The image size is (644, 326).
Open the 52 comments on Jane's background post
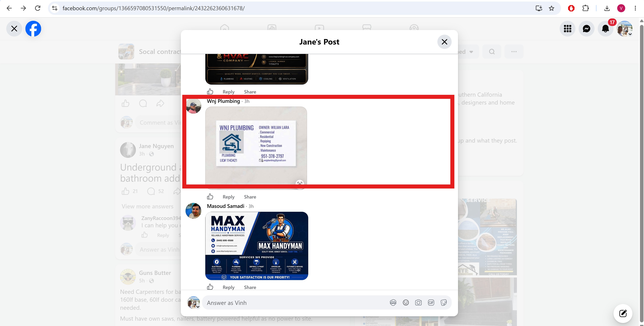click(x=155, y=191)
